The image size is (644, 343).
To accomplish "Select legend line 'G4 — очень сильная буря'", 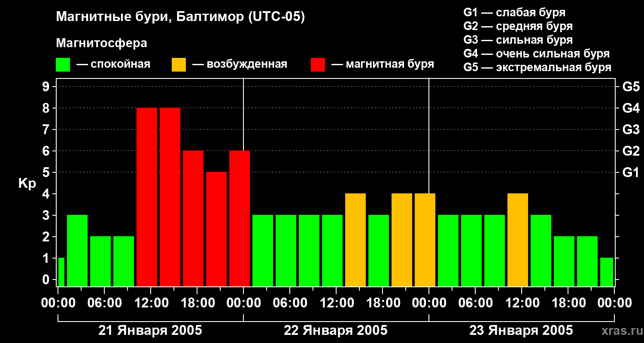I will click(x=537, y=54).
